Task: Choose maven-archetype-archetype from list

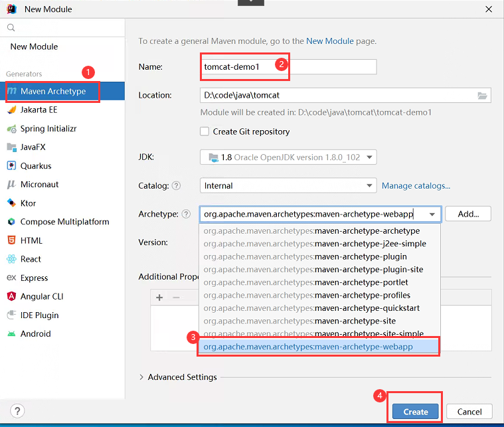Action: pyautogui.click(x=319, y=231)
